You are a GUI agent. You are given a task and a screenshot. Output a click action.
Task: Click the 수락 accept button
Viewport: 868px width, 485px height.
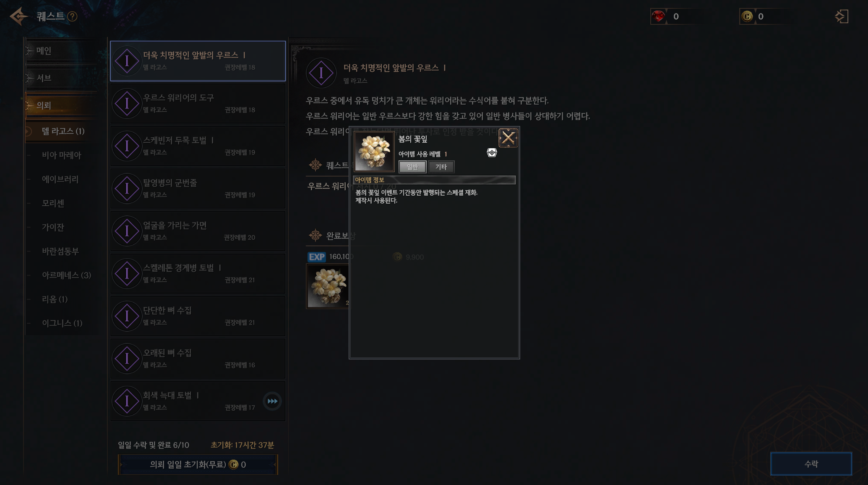[811, 464]
